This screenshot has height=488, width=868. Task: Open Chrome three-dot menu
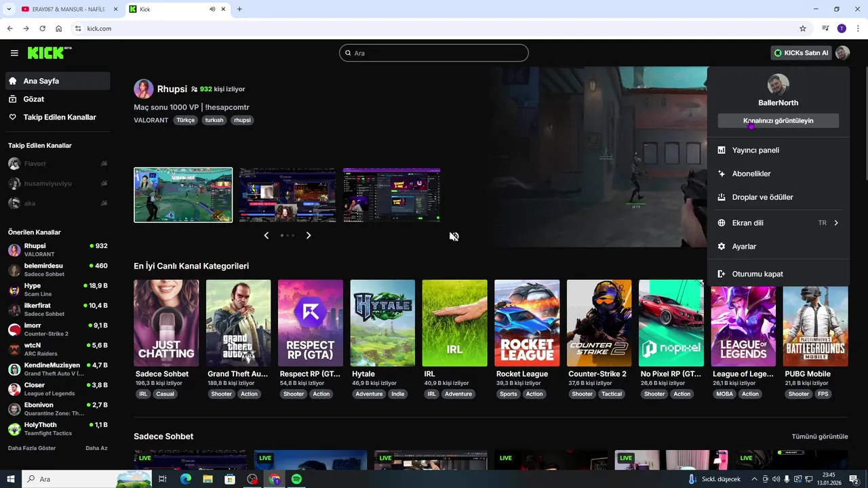coord(858,28)
